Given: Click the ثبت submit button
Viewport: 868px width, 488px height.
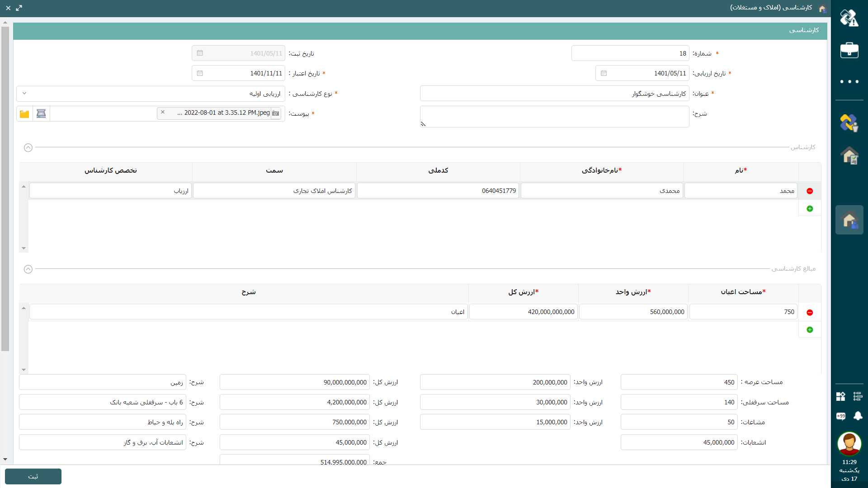Looking at the screenshot, I should tap(33, 476).
